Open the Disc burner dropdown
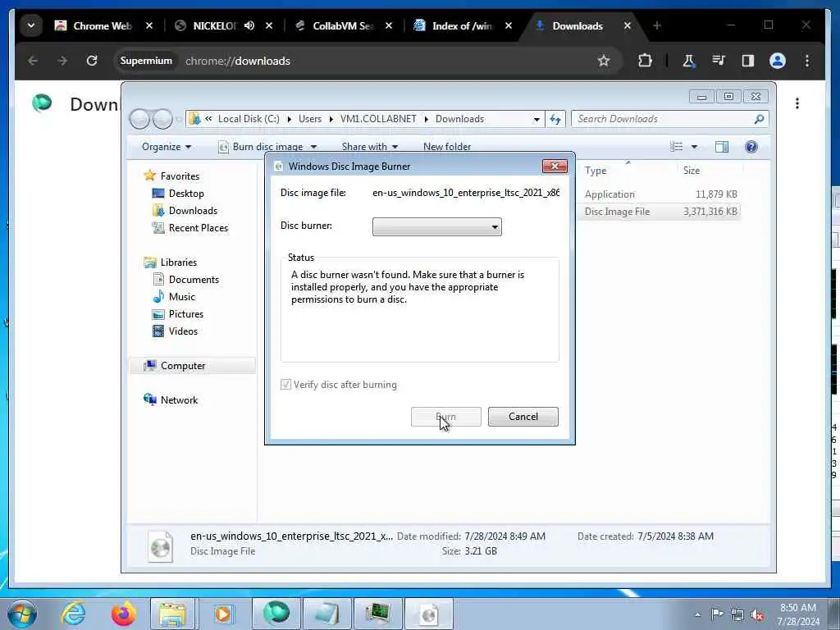Image resolution: width=840 pixels, height=630 pixels. click(436, 226)
